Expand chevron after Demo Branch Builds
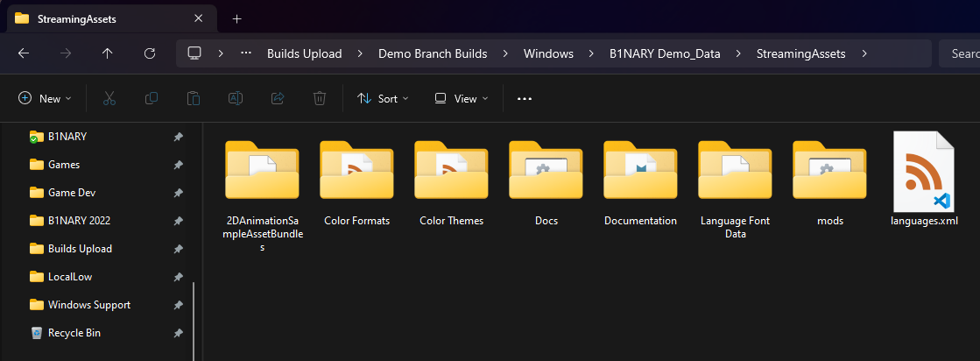Viewport: 980px width, 361px height. [x=505, y=53]
